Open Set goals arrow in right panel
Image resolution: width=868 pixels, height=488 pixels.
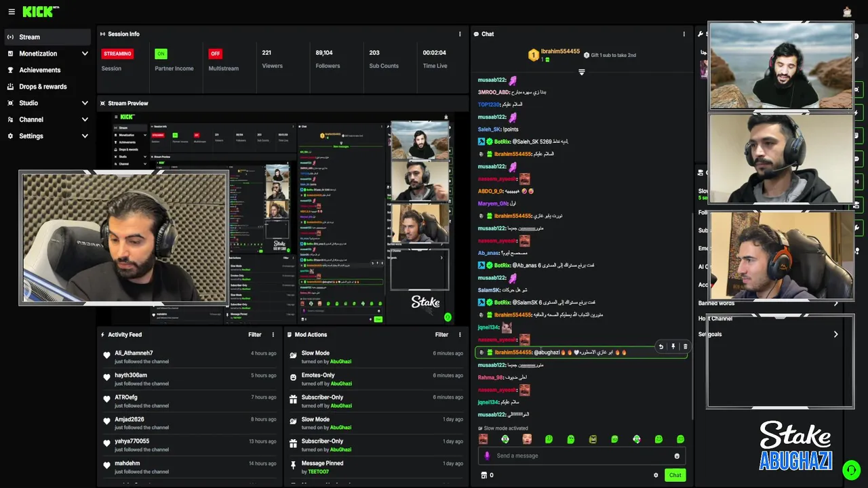point(835,334)
